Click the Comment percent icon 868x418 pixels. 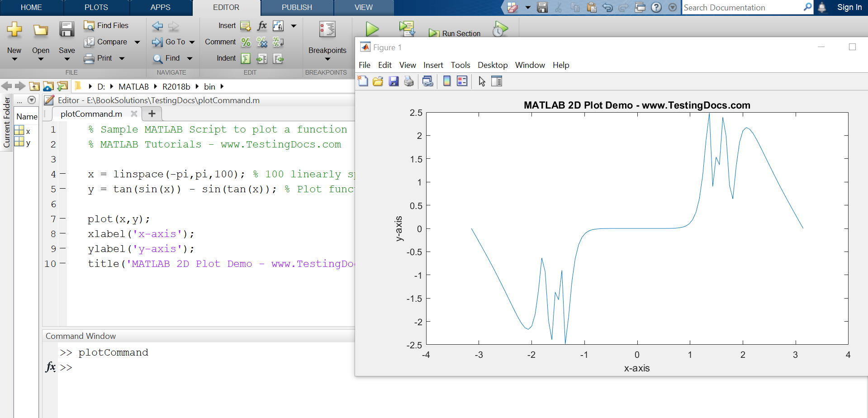(246, 42)
